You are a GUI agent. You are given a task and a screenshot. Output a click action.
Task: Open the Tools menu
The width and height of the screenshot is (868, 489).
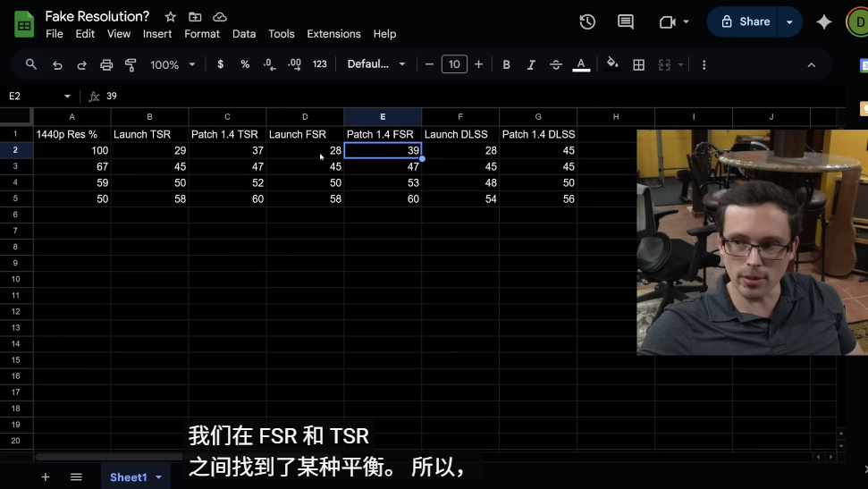[282, 34]
